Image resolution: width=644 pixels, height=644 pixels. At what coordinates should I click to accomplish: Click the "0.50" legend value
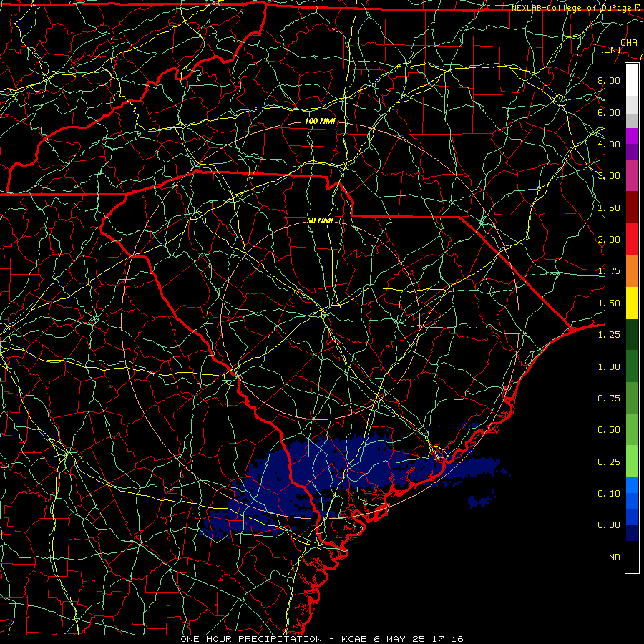pos(609,430)
